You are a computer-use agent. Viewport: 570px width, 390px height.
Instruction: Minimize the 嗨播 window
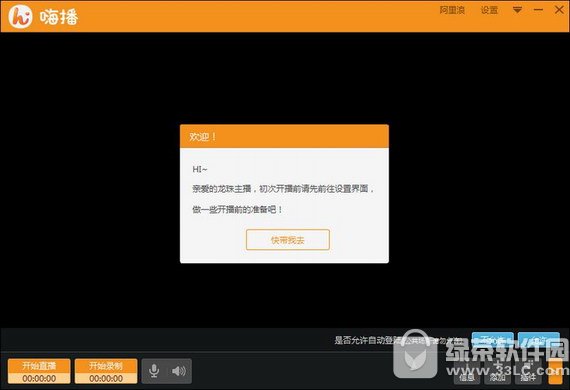point(538,10)
